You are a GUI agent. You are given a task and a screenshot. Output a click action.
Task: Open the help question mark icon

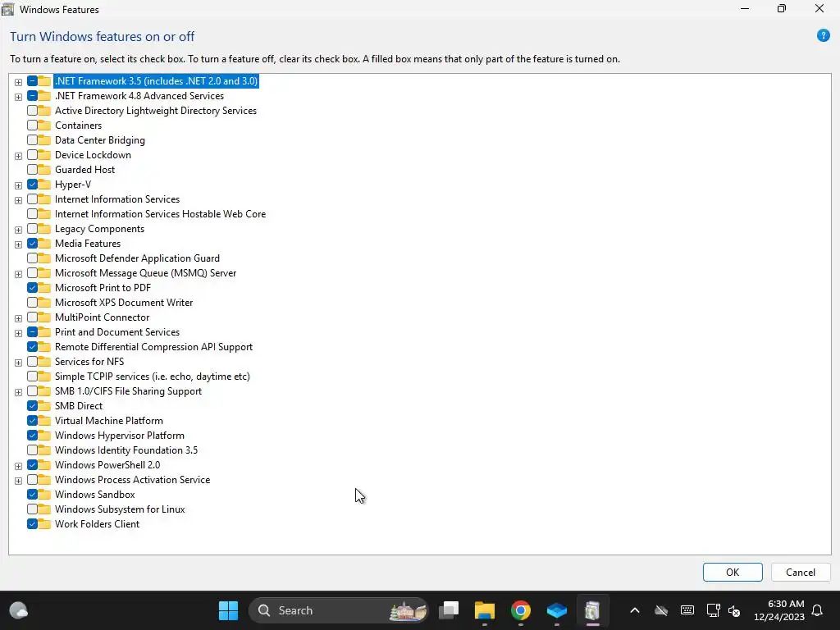pyautogui.click(x=823, y=36)
